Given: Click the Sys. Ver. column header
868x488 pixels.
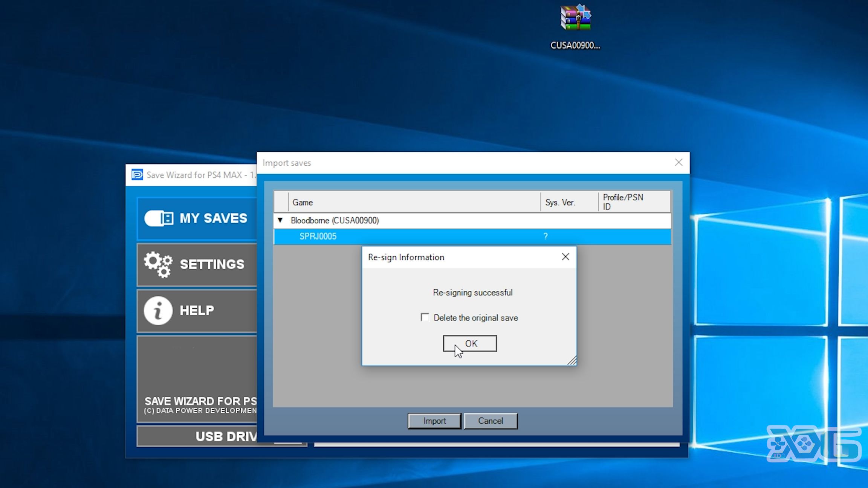Looking at the screenshot, I should [x=569, y=202].
